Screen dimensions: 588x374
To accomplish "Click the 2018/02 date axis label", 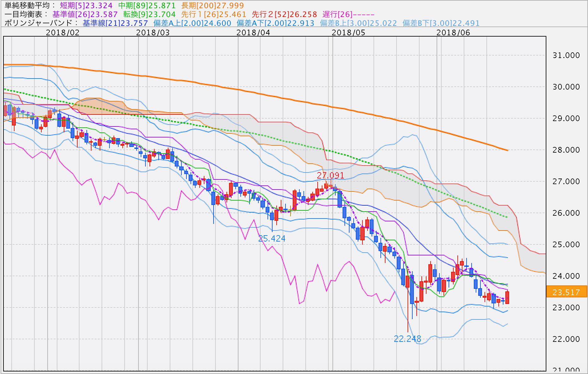I will click(x=63, y=32).
